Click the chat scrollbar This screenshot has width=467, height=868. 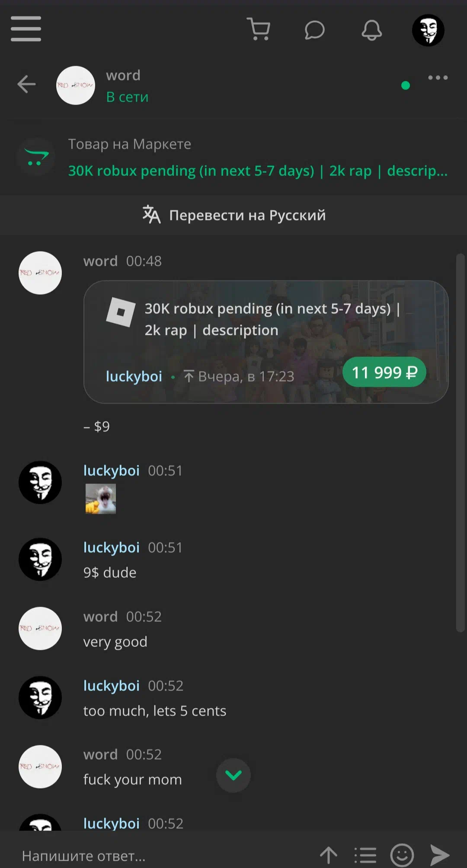[461, 443]
